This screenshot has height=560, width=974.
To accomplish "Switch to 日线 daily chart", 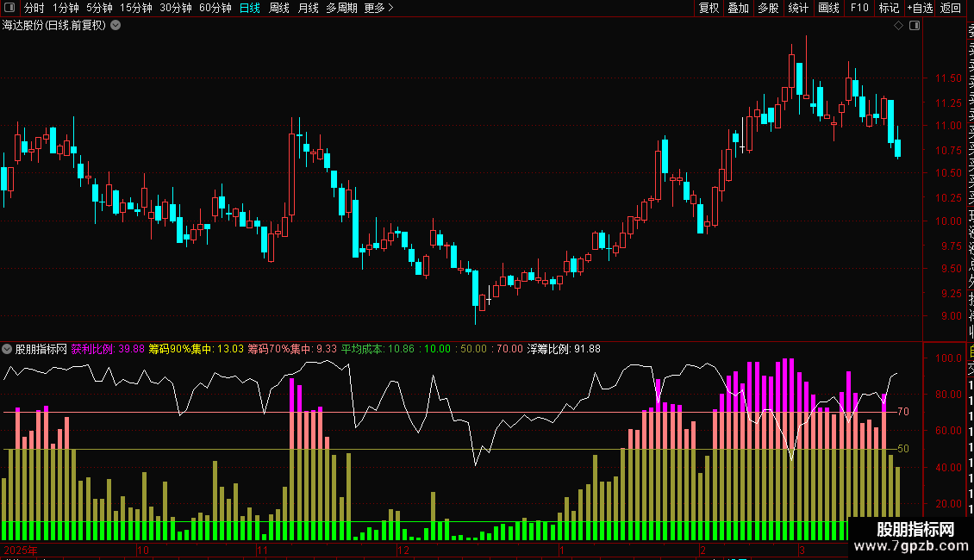I will pos(250,8).
